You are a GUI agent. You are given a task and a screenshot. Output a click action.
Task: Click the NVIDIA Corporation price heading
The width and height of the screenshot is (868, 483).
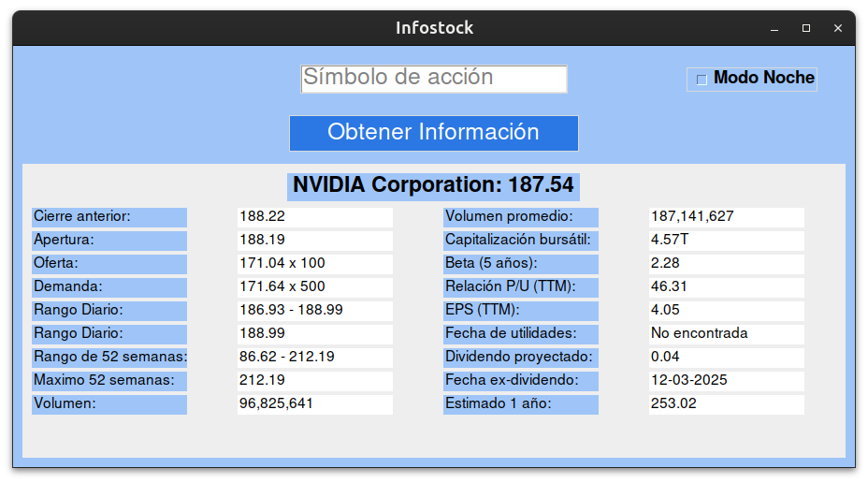tap(433, 185)
